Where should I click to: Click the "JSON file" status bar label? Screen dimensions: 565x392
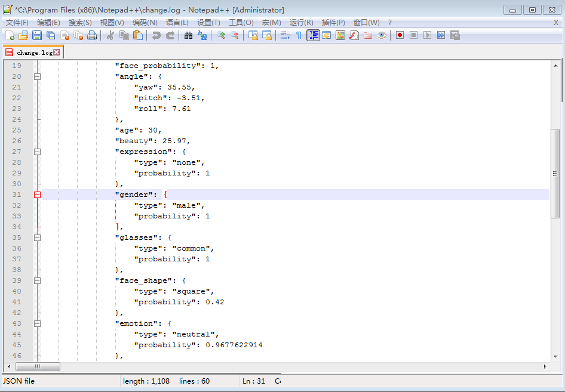tap(19, 381)
